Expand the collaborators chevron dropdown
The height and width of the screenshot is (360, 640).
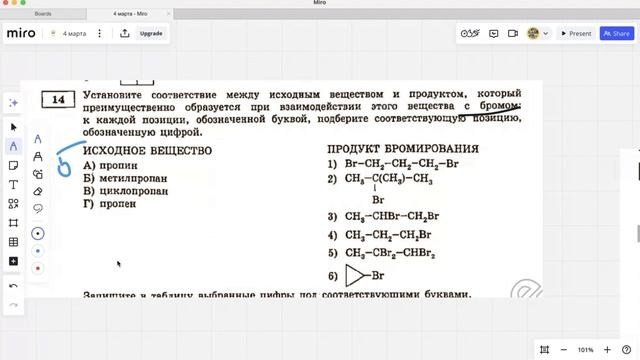click(x=545, y=34)
